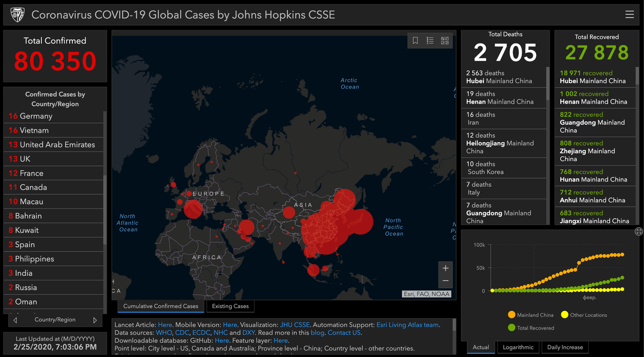Switch to Cumulative Confirmed Cases tab
This screenshot has width=644, height=357.
point(160,307)
